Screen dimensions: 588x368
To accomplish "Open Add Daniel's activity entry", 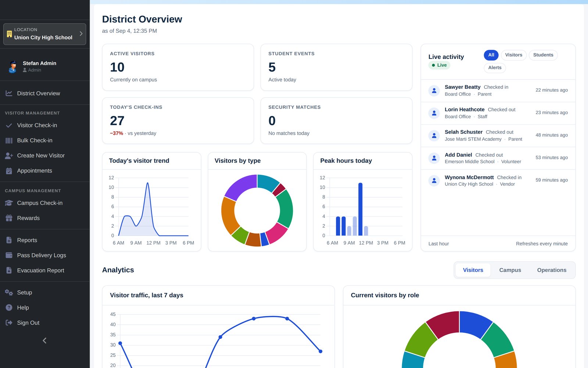I will tap(498, 158).
